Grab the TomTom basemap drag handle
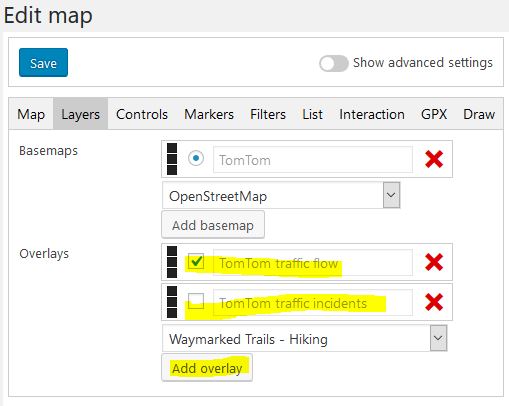Viewport: 509px width, 406px height. [172, 159]
